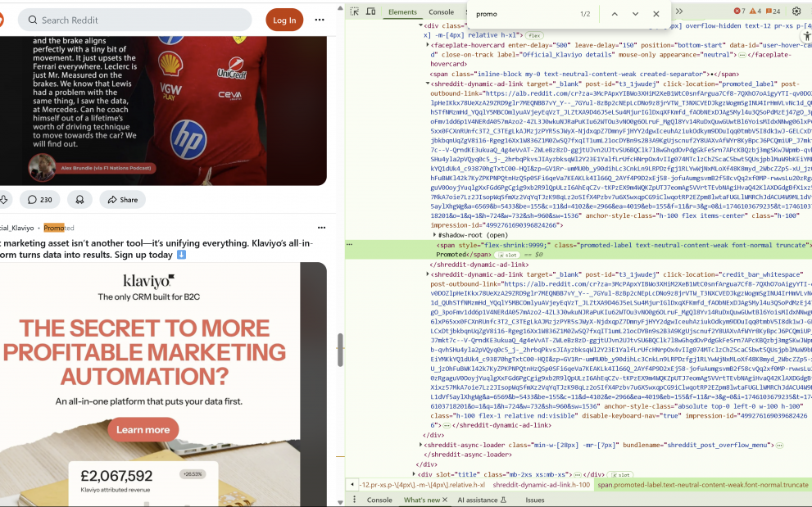This screenshot has height=507, width=812.
Task: Open DevTools settings gear
Action: coord(796,11)
